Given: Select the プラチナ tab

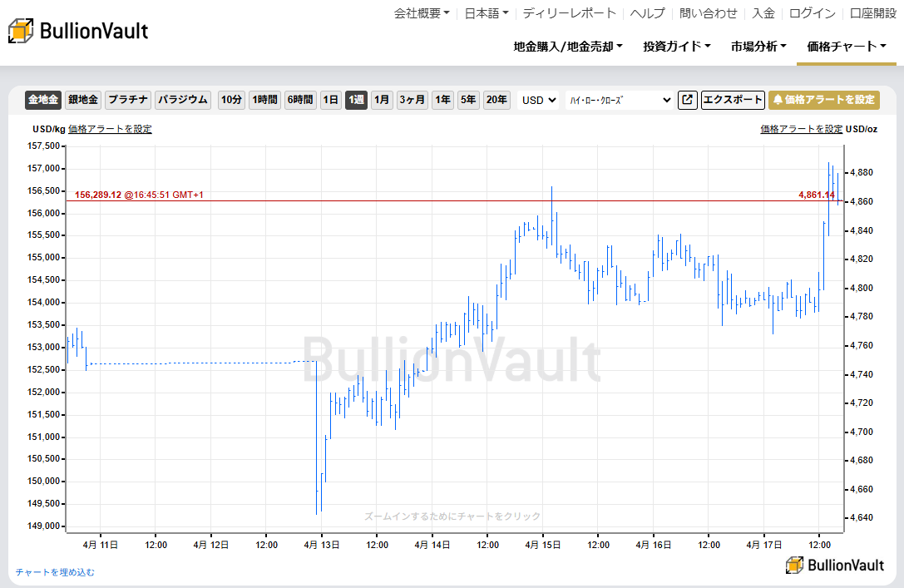Looking at the screenshot, I should pyautogui.click(x=127, y=99).
